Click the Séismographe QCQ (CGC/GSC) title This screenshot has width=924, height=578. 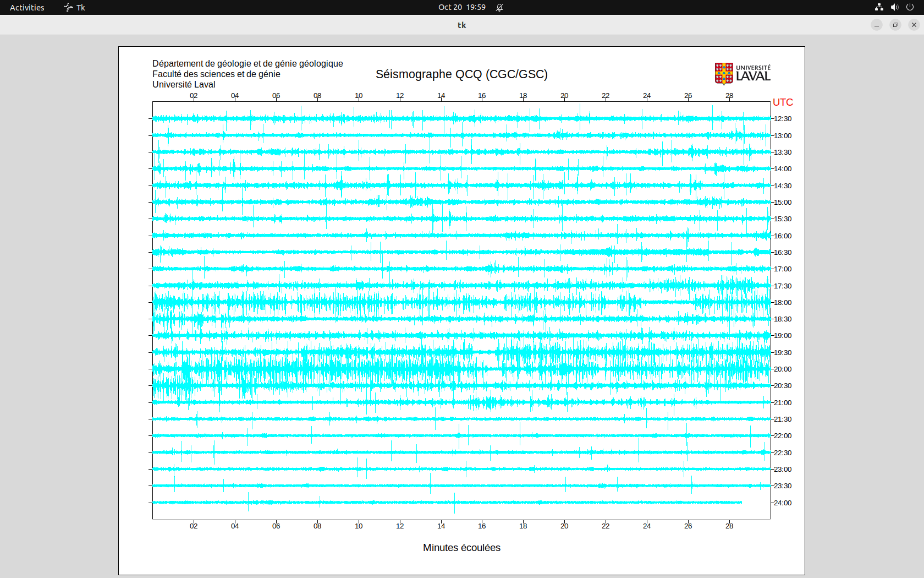[x=461, y=74]
